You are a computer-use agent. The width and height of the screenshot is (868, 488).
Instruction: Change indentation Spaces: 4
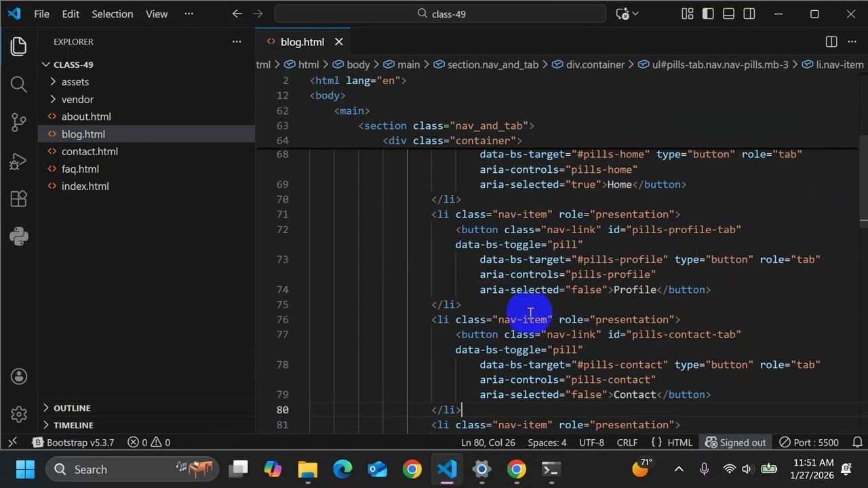click(x=547, y=443)
